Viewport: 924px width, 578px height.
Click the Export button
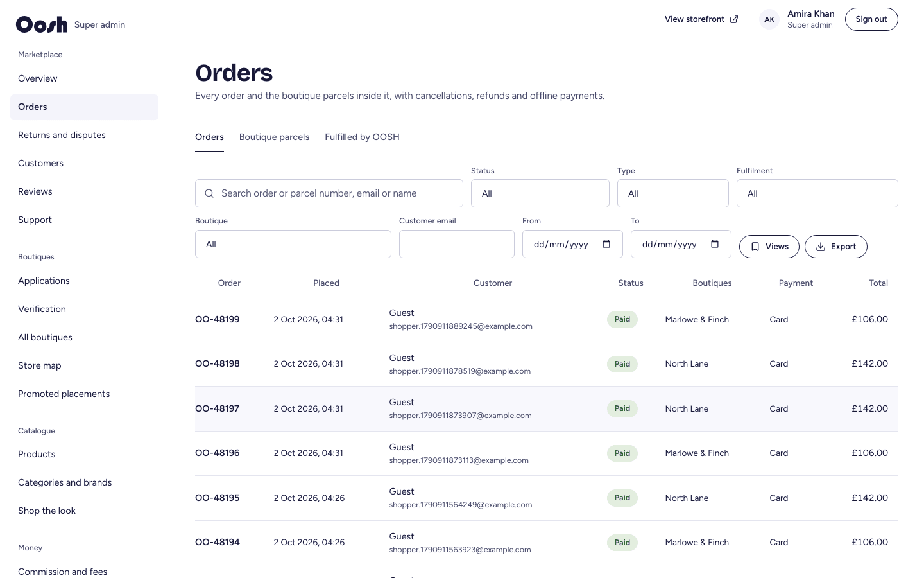[x=836, y=247]
